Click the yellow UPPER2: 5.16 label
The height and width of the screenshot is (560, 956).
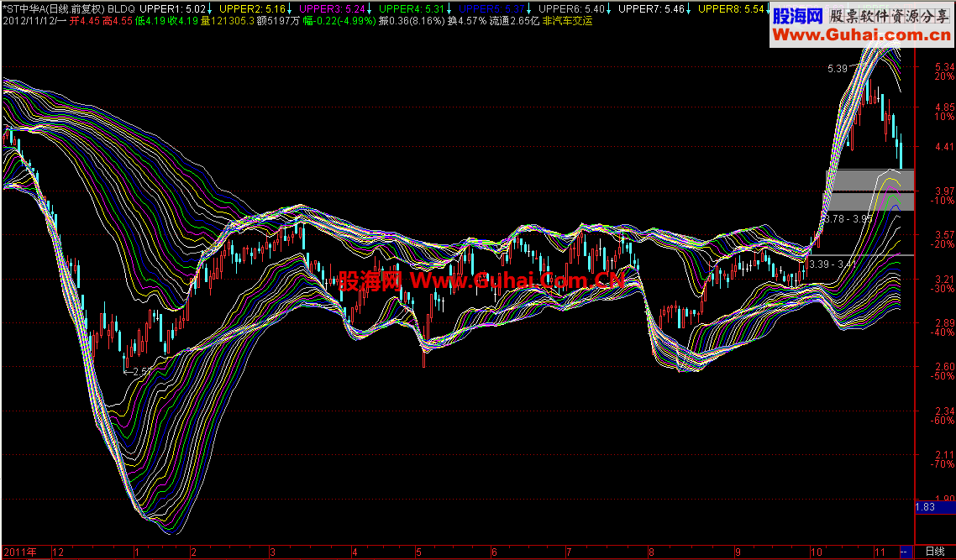252,9
